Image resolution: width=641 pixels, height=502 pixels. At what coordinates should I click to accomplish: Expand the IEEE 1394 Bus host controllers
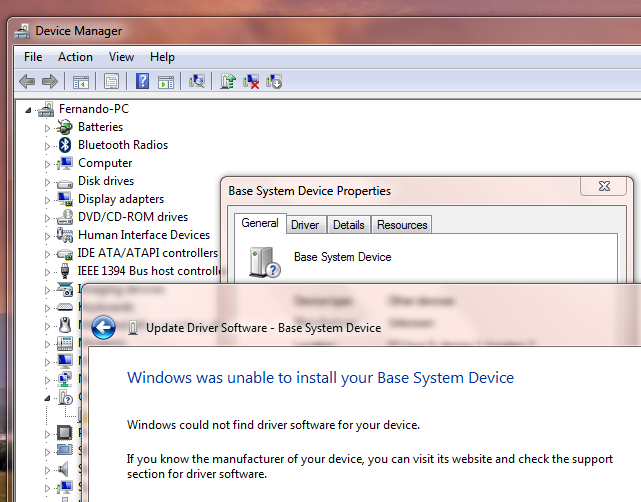pos(47,272)
